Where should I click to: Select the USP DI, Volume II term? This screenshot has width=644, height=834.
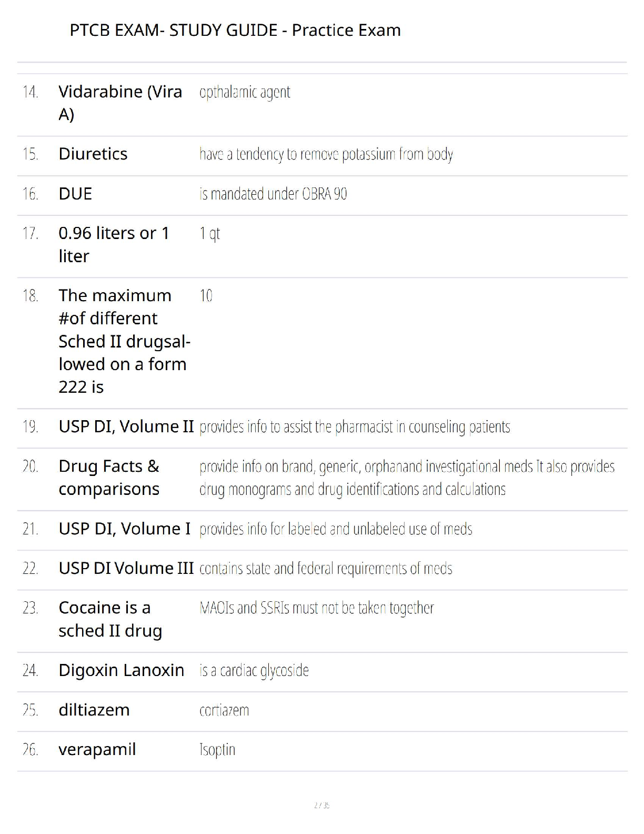click(126, 426)
